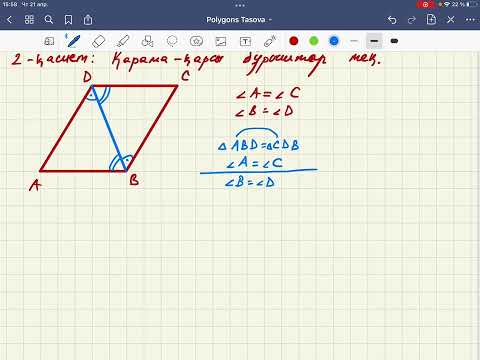Select the Shapes tool

point(147,41)
